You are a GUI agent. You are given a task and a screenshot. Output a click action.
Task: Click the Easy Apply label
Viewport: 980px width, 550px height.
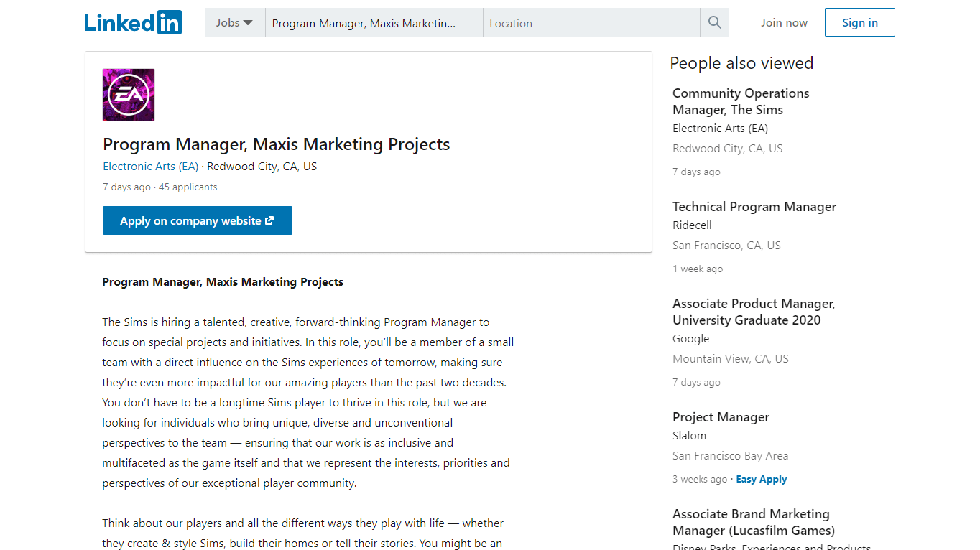(x=762, y=479)
